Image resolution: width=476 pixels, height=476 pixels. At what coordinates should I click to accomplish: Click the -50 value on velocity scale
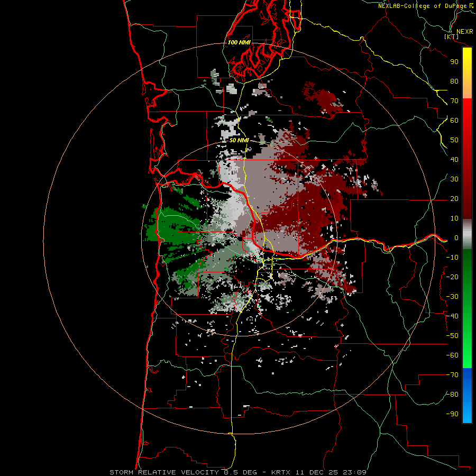point(452,336)
